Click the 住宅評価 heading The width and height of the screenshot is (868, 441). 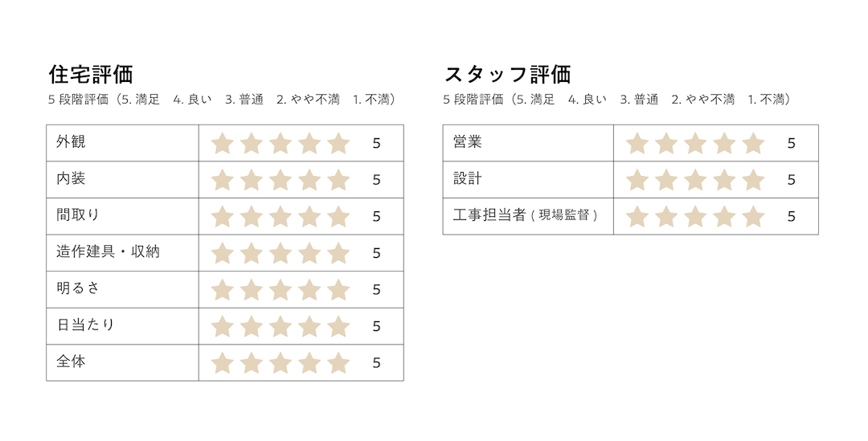coord(91,74)
